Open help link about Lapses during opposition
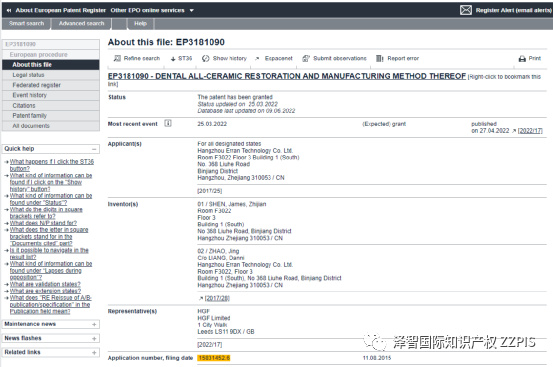553x367 pixels. pyautogui.click(x=51, y=270)
